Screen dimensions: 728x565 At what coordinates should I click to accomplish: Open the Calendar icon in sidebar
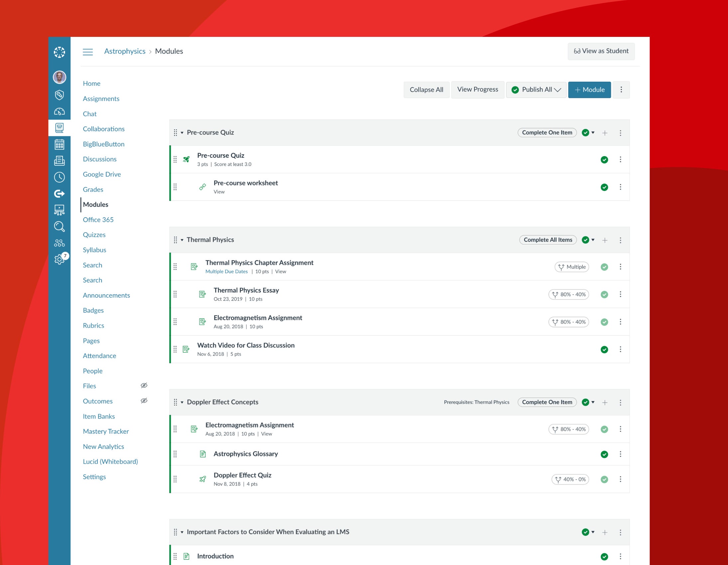click(x=59, y=144)
